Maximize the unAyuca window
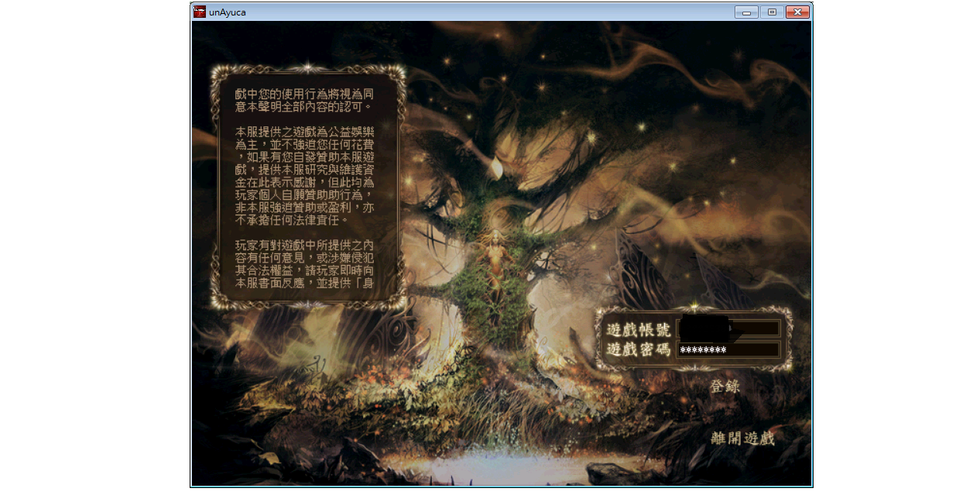 (x=772, y=12)
